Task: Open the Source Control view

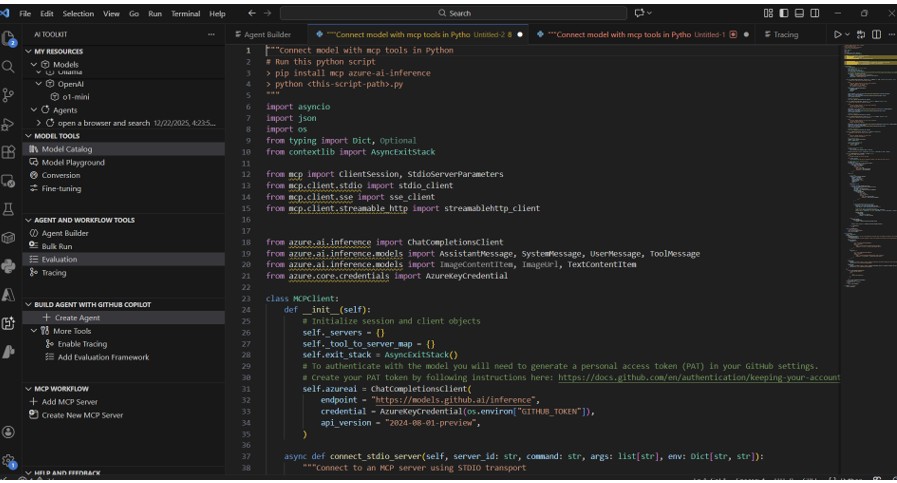Action: (x=9, y=95)
